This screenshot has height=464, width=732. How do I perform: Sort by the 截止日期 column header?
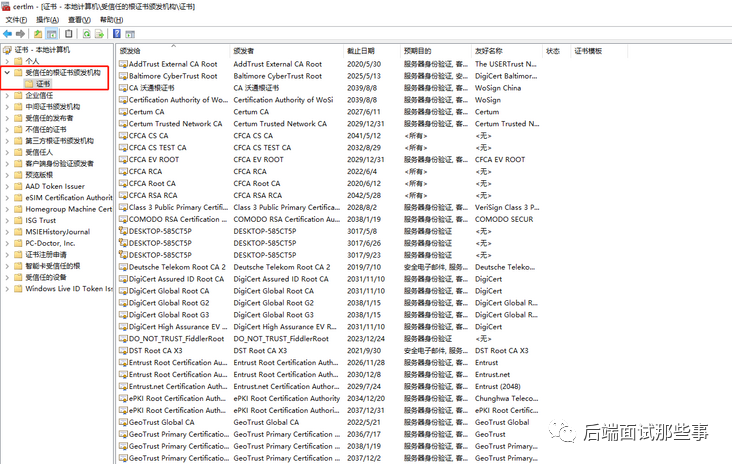tap(372, 51)
